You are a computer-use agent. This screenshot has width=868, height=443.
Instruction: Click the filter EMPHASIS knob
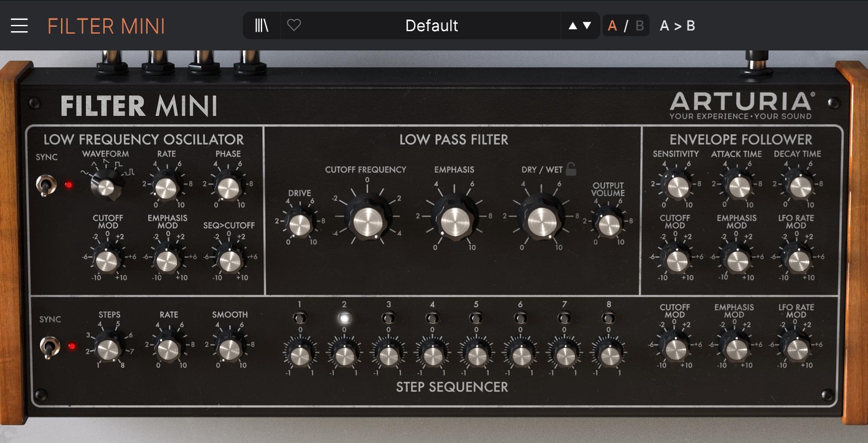pyautogui.click(x=454, y=219)
